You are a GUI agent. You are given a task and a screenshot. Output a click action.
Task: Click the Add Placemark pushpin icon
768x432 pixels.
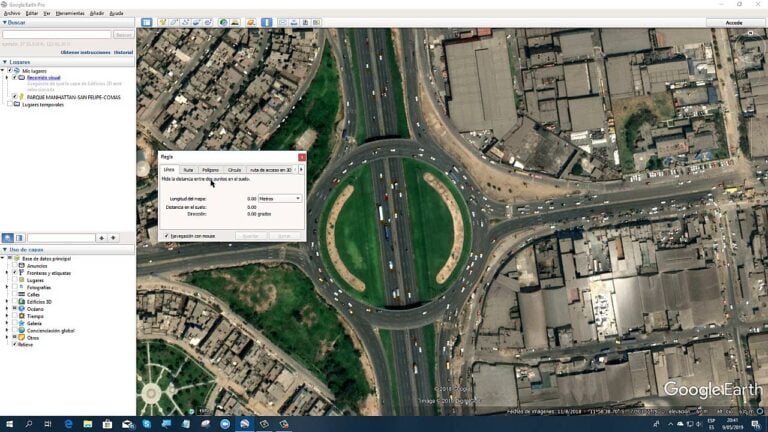162,23
